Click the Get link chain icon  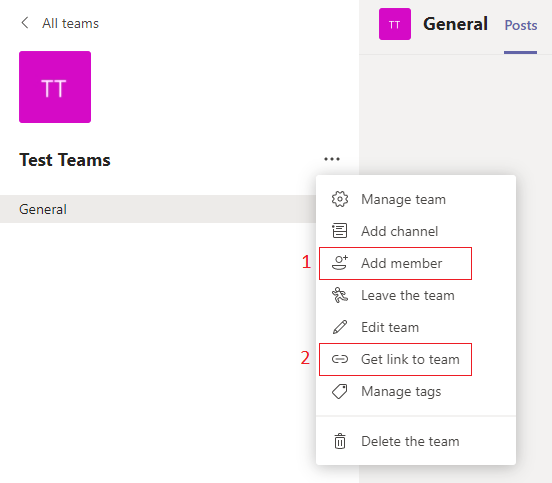[x=340, y=359]
